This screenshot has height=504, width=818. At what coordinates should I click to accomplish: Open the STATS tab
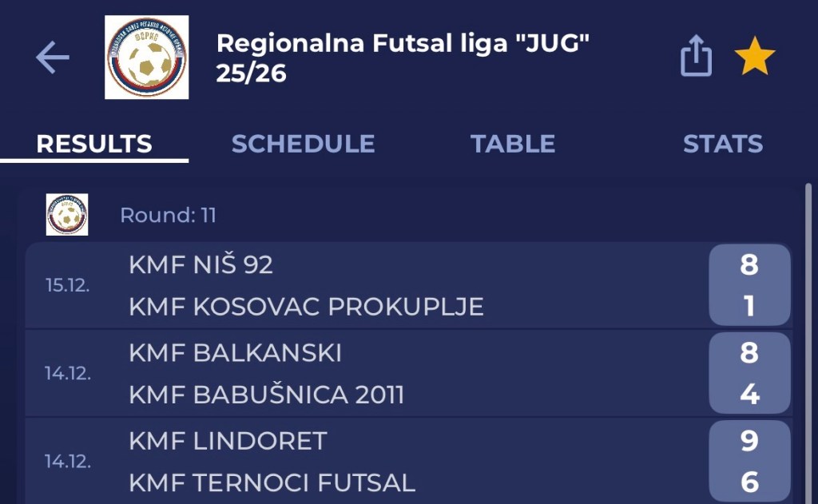pyautogui.click(x=722, y=144)
